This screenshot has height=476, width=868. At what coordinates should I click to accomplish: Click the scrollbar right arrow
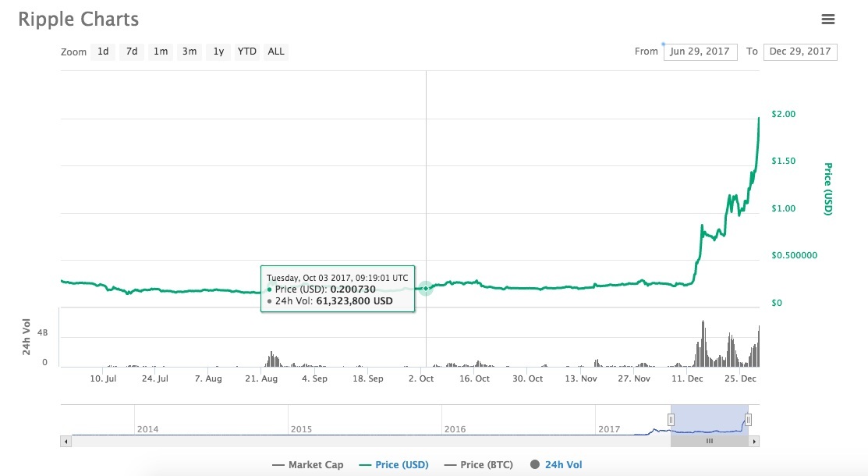click(754, 441)
